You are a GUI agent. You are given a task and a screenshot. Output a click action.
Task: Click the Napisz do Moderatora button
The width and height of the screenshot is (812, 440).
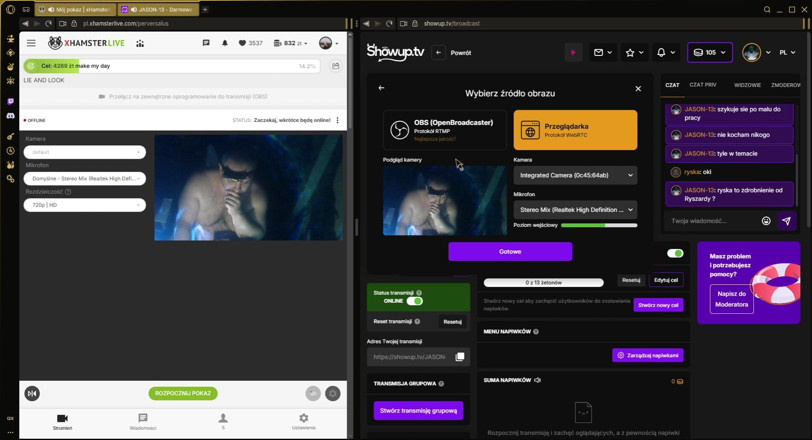coord(732,299)
